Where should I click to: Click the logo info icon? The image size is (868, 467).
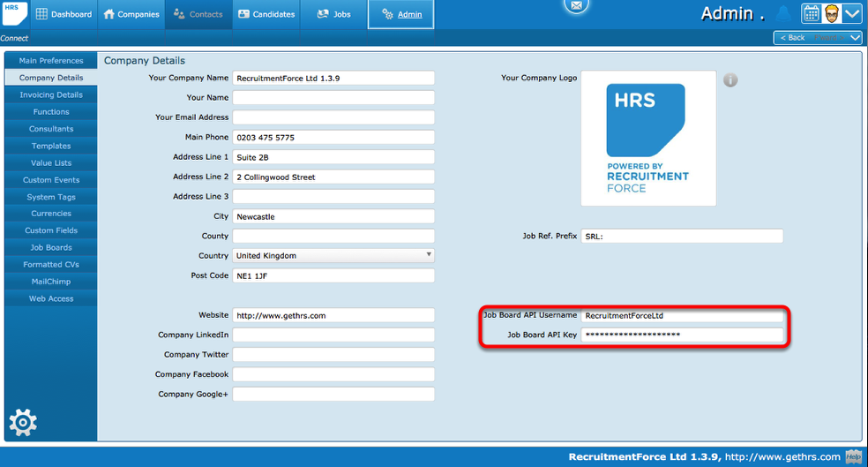pos(730,80)
